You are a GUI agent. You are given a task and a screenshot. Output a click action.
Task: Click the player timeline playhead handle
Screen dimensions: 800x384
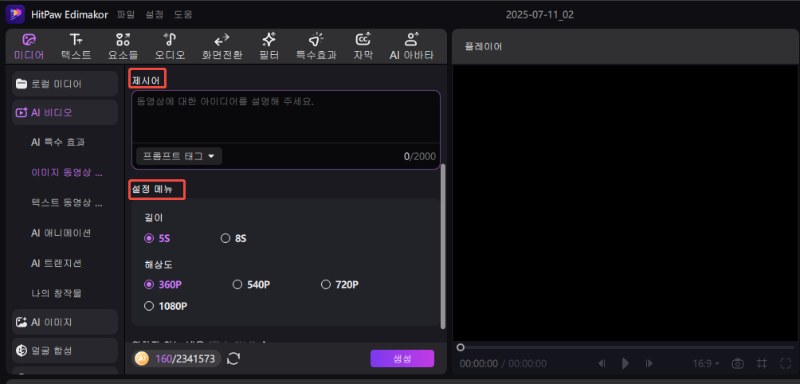point(460,347)
